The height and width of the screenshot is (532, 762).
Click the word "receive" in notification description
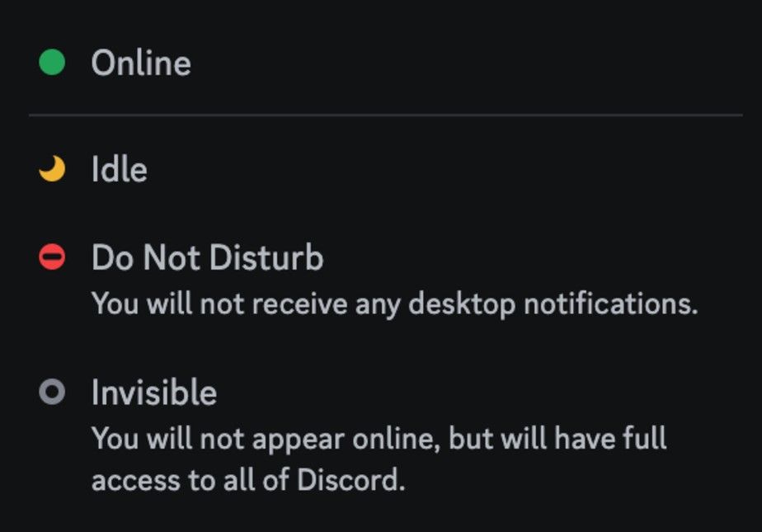tap(300, 304)
